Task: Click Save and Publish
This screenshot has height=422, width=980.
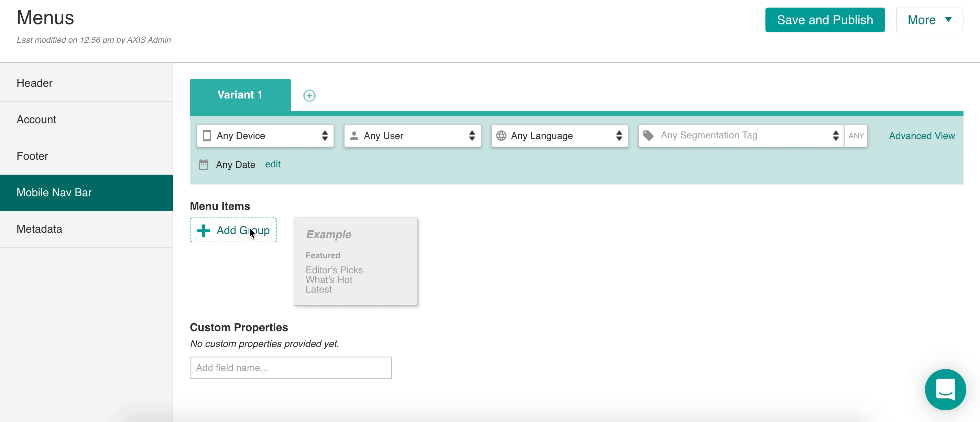Action: 825,20
